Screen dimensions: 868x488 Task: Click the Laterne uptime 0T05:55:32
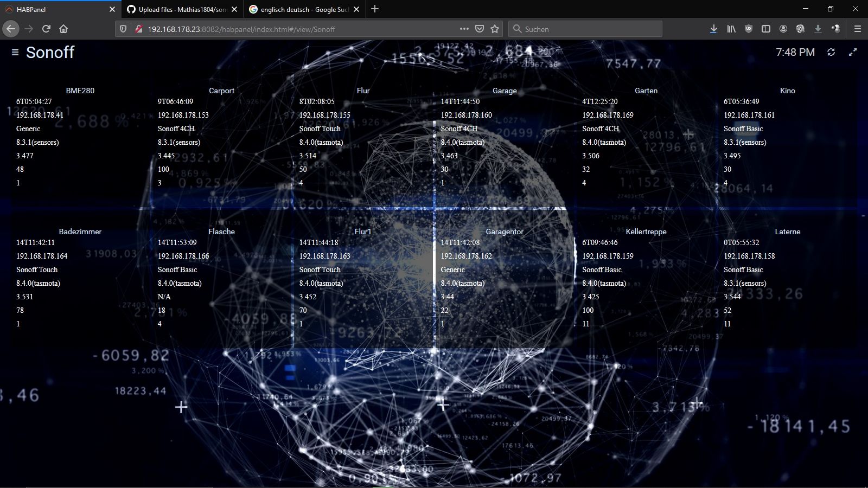point(742,242)
